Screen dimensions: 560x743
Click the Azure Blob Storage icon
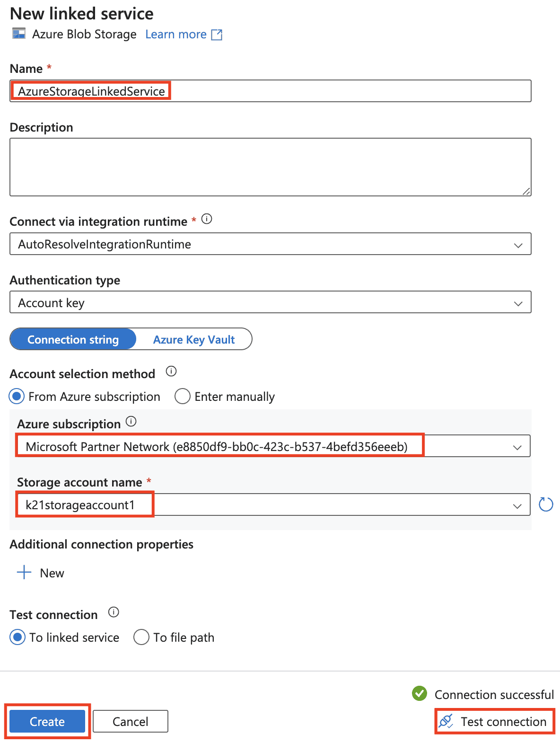(x=19, y=34)
